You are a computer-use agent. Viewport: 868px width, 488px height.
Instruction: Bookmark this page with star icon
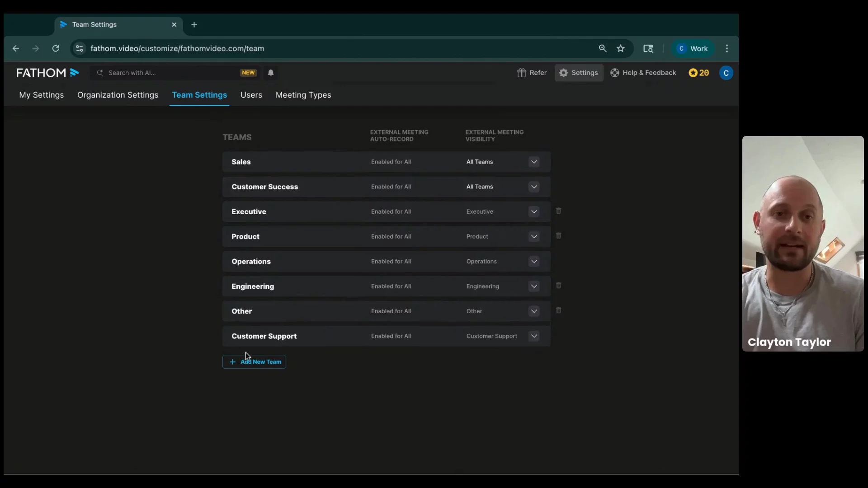621,48
